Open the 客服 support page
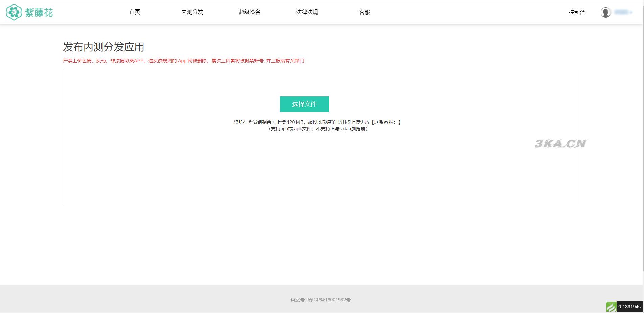 (364, 12)
